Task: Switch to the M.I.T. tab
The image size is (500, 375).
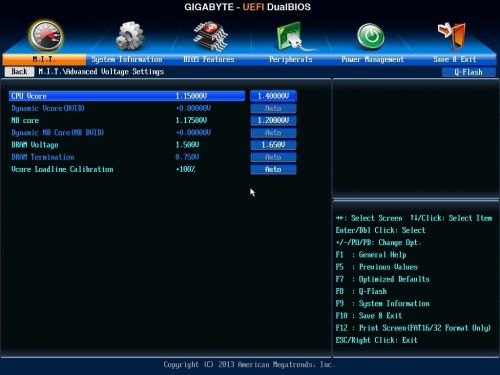Action: pos(44,59)
